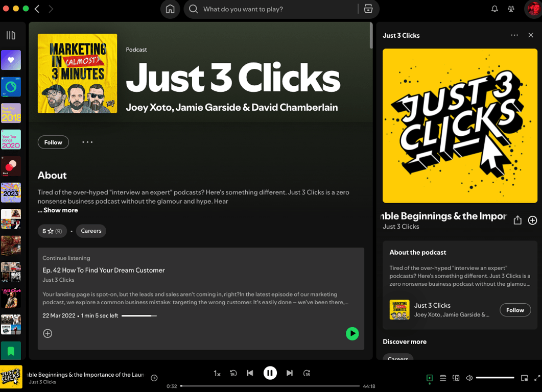Viewport: 542px width, 392px height.
Task: Add current episode from Now Playing panel
Action: (533, 220)
